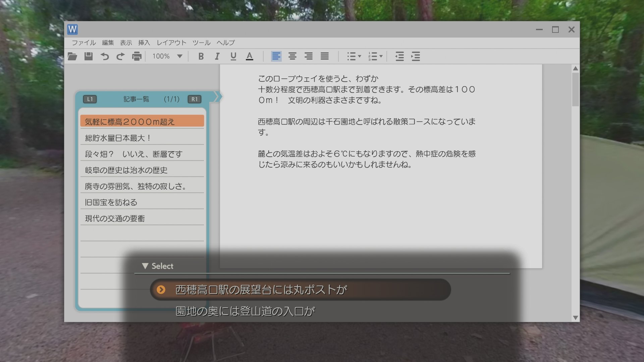Click the decrease indent icon
Viewport: 644px width, 362px height.
pos(399,56)
